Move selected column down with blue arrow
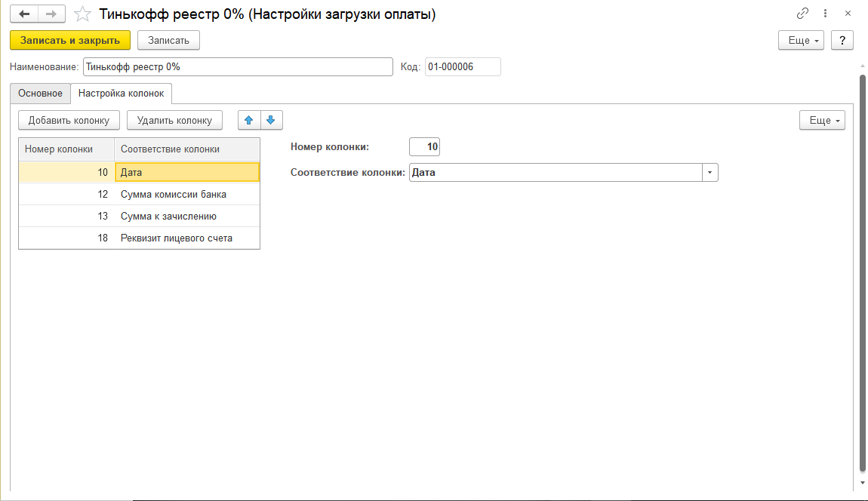Viewport: 868px width, 501px height. (271, 120)
